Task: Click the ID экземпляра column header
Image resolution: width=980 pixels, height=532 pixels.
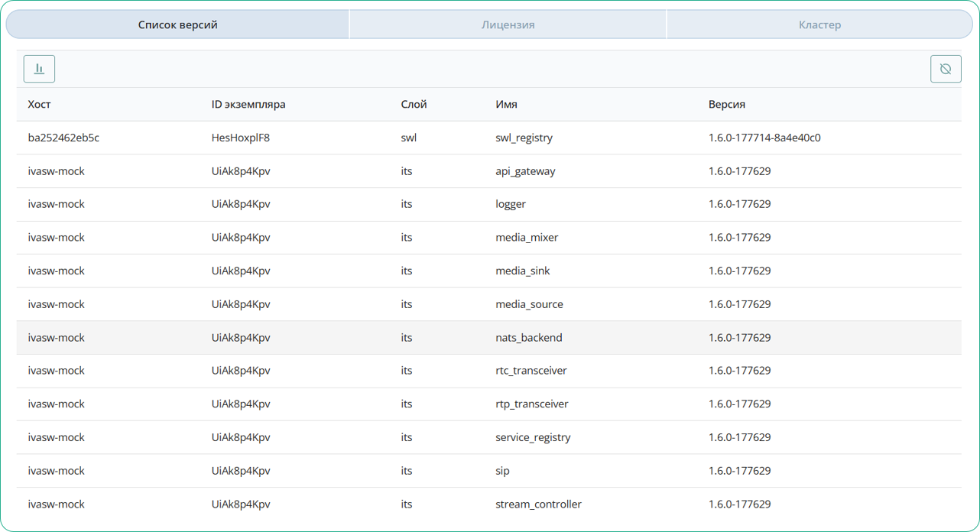Action: coord(248,104)
